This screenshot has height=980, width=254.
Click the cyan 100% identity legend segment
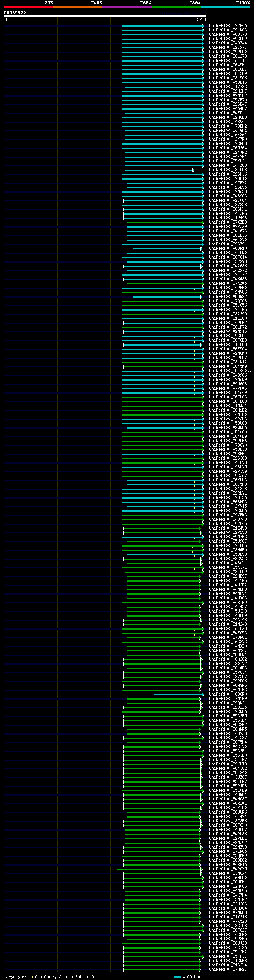(225, 7)
